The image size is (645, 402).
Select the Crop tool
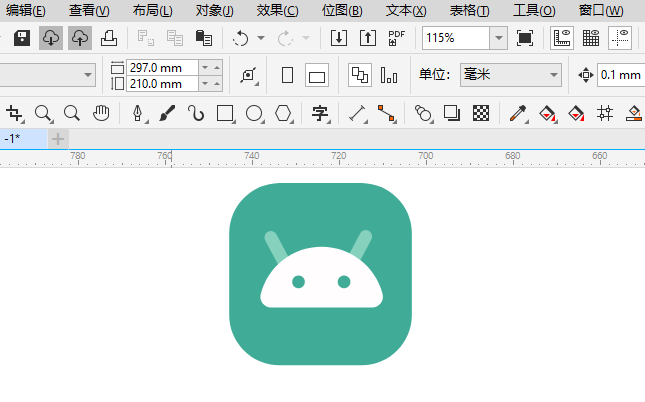15,113
